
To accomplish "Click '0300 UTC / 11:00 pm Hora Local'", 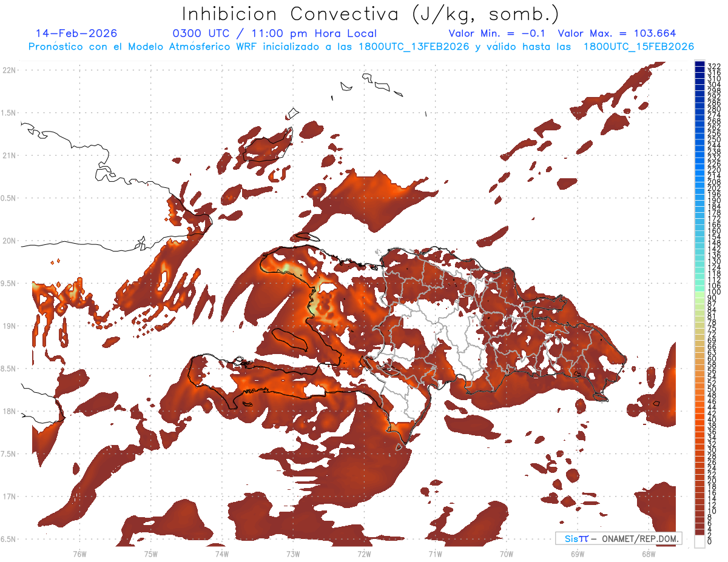I will click(x=275, y=33).
